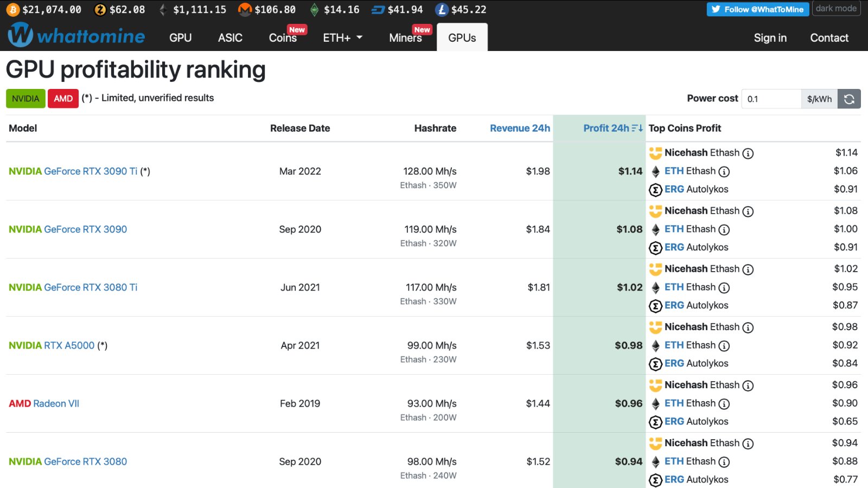Click the $1.08 profit value for RTX 3090
The image size is (868, 488).
click(x=629, y=229)
